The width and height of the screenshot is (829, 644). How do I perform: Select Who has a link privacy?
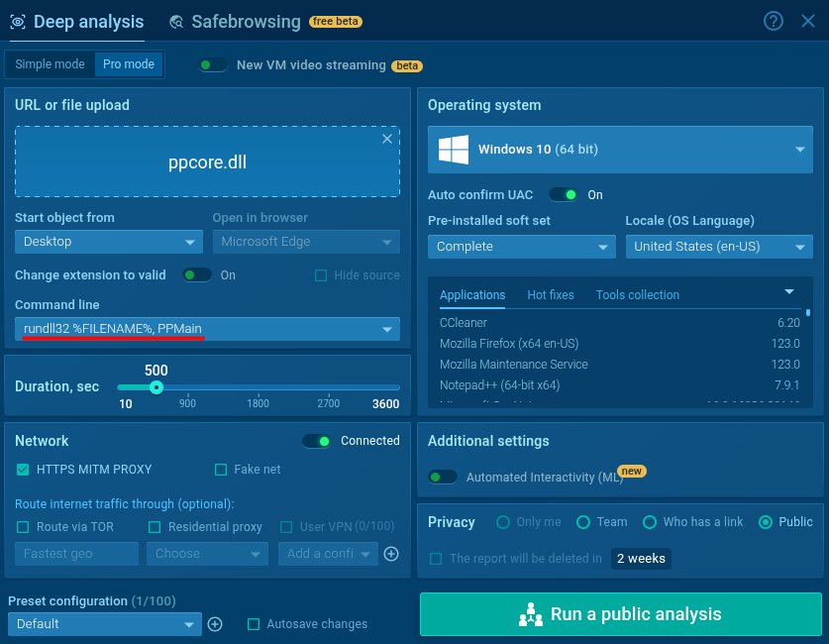tap(650, 522)
